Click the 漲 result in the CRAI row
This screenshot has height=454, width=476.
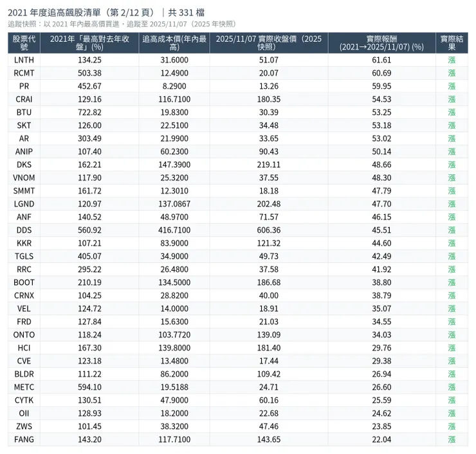pyautogui.click(x=452, y=99)
